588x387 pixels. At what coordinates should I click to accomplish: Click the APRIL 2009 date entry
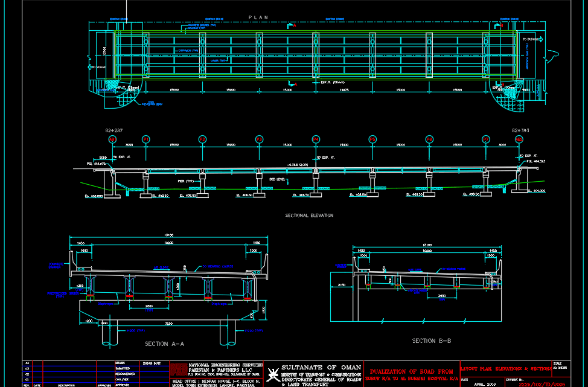click(485, 385)
